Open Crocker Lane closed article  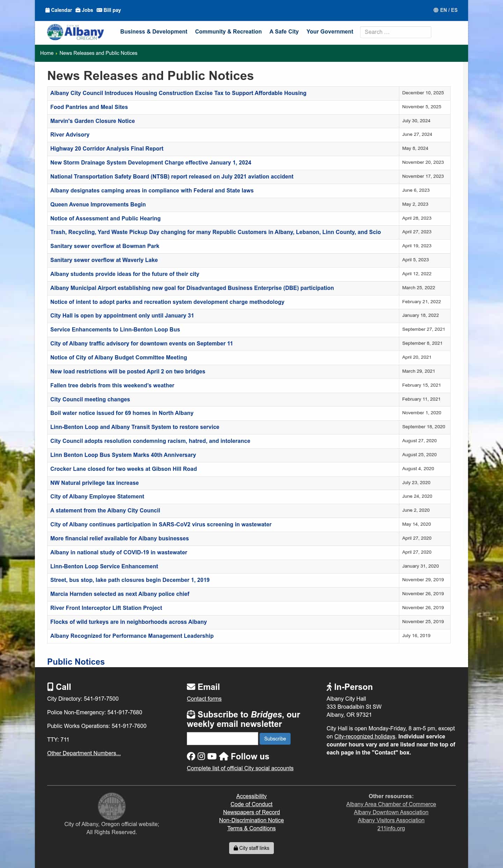[124, 469]
